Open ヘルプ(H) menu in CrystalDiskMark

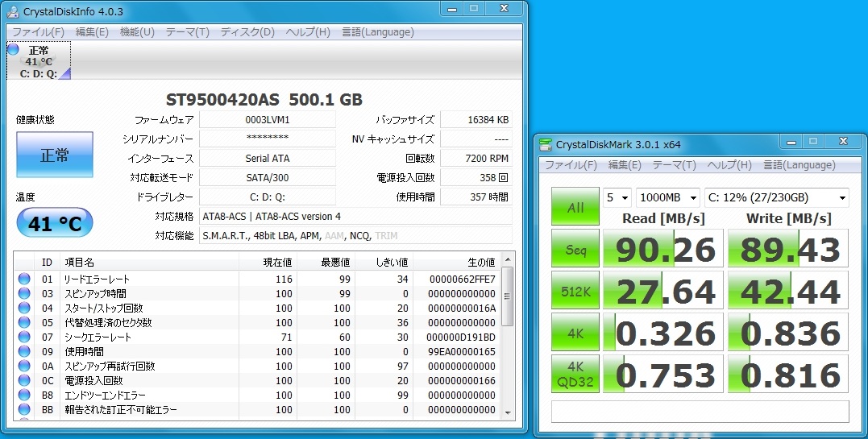729,165
